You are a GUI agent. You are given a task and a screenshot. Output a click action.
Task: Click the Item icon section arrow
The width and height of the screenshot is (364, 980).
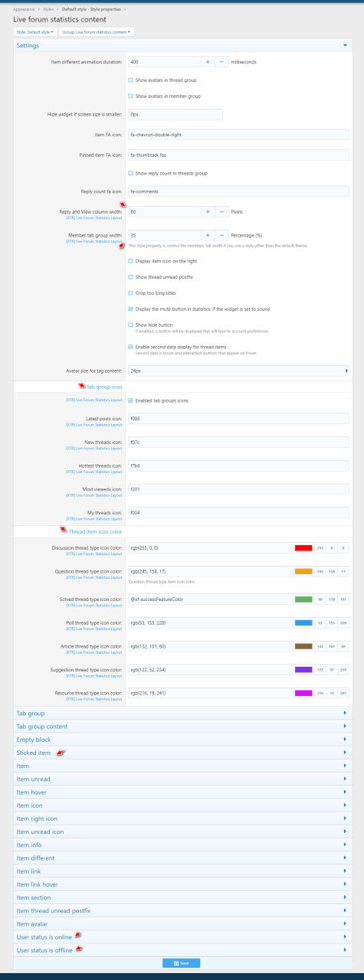pos(346,805)
